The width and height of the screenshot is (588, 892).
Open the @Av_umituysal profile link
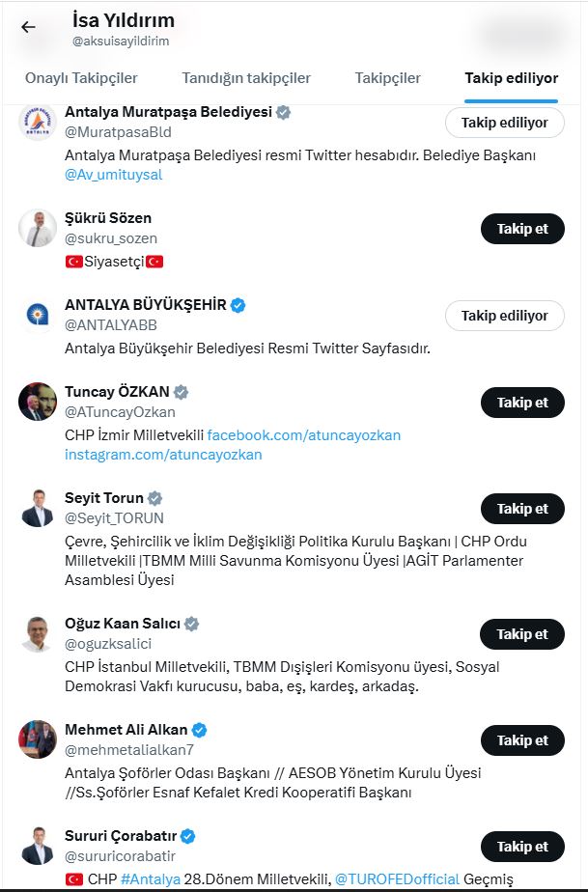click(x=109, y=176)
